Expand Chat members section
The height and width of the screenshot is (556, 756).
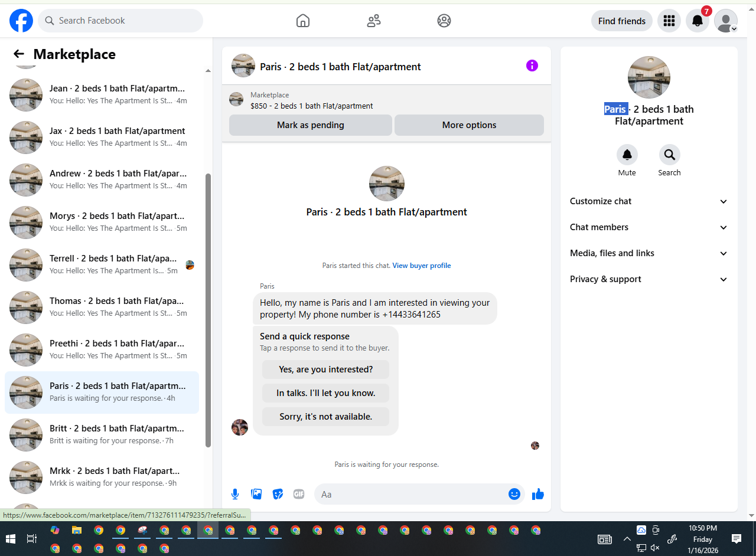coord(649,227)
